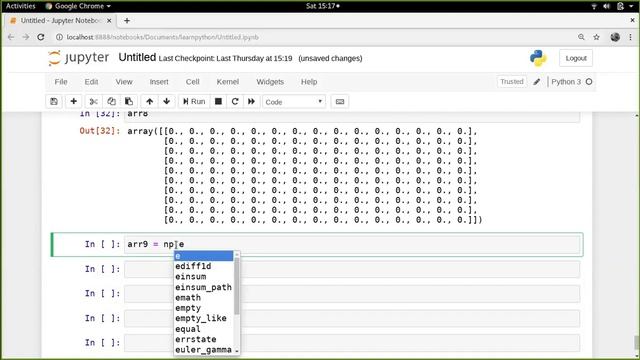Click the network icon in top bar
The image size is (640, 360).
coord(594,6)
